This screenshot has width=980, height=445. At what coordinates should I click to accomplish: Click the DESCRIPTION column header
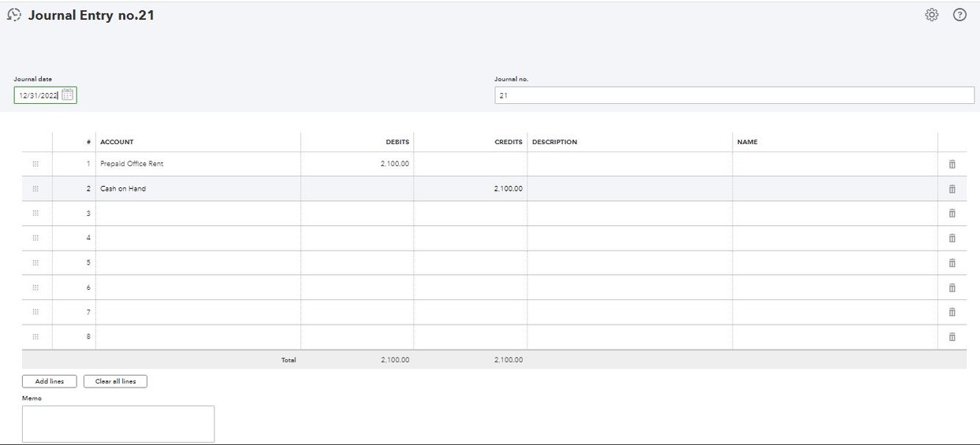tap(555, 143)
